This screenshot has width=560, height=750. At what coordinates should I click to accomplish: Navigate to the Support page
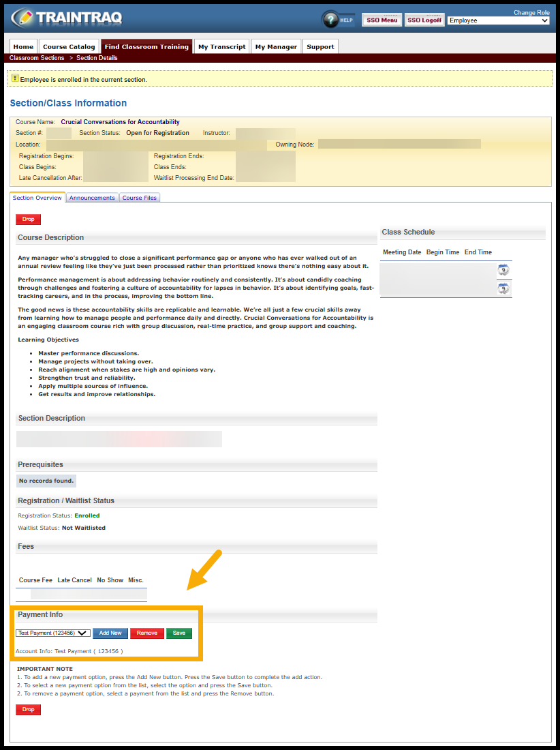click(320, 46)
